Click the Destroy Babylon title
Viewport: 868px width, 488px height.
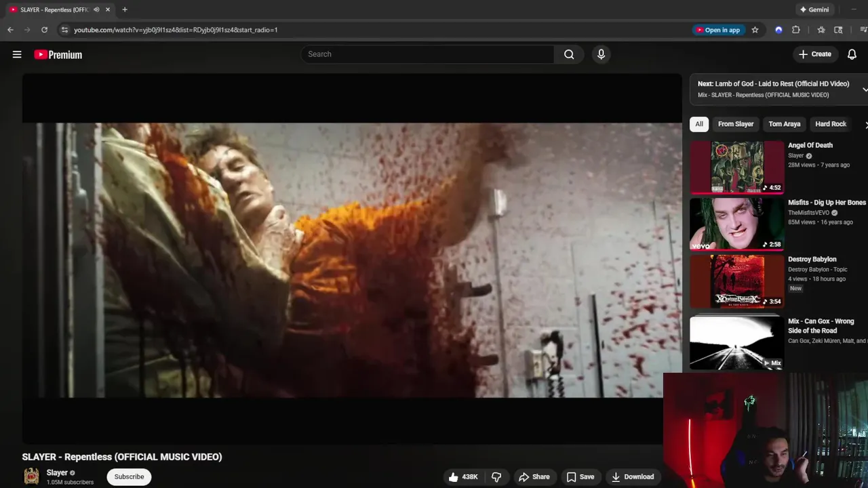tap(812, 259)
